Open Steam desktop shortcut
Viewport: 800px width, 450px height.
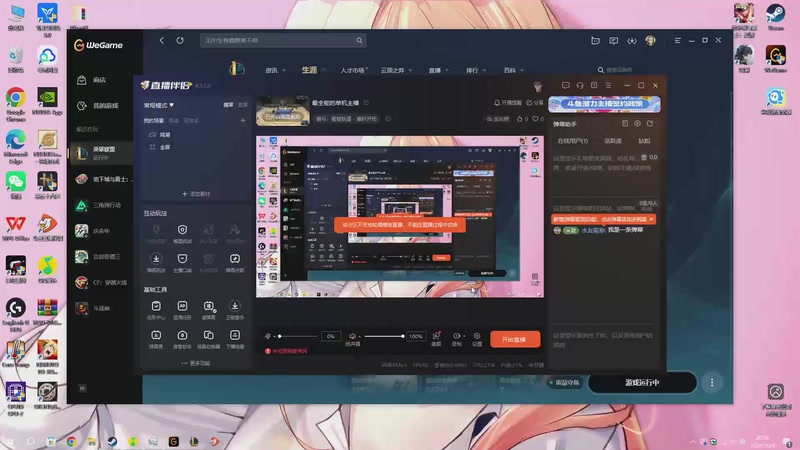[776, 17]
